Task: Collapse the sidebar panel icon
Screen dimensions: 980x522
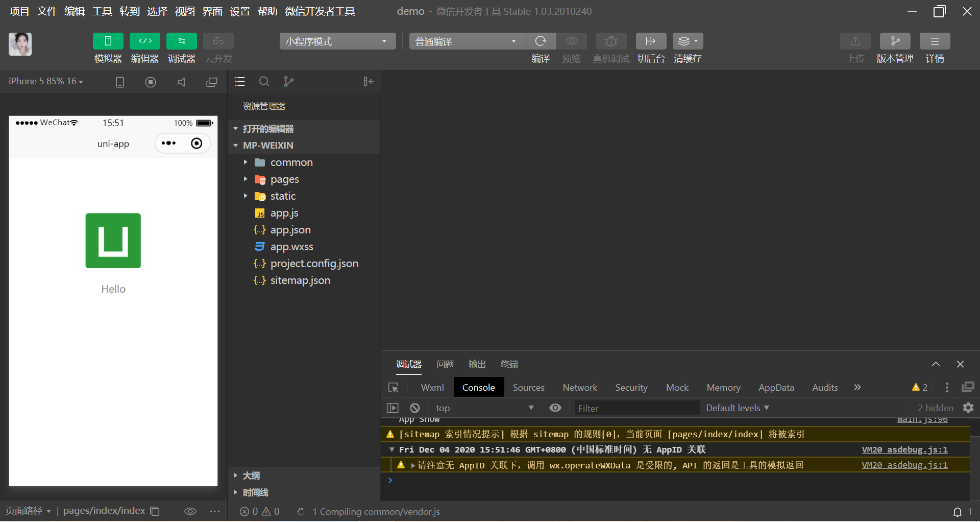Action: 369,82
